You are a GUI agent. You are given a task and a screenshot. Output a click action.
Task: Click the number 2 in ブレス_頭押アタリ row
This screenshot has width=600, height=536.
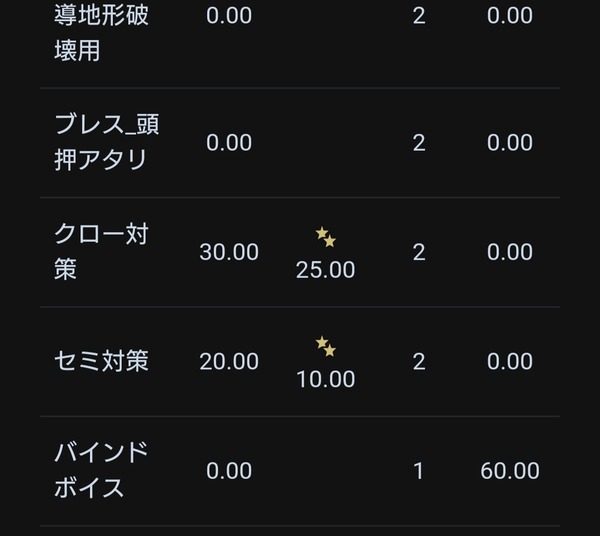[x=419, y=143]
